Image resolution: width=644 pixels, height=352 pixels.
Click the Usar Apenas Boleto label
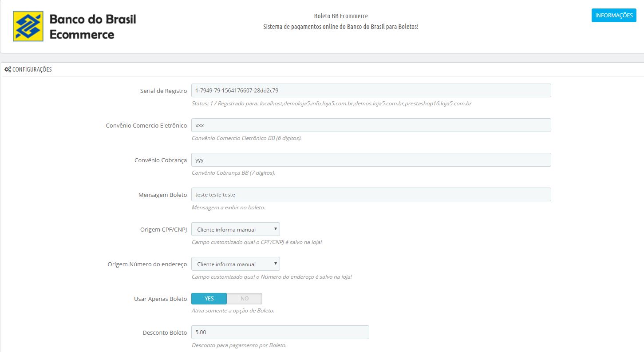coord(160,299)
